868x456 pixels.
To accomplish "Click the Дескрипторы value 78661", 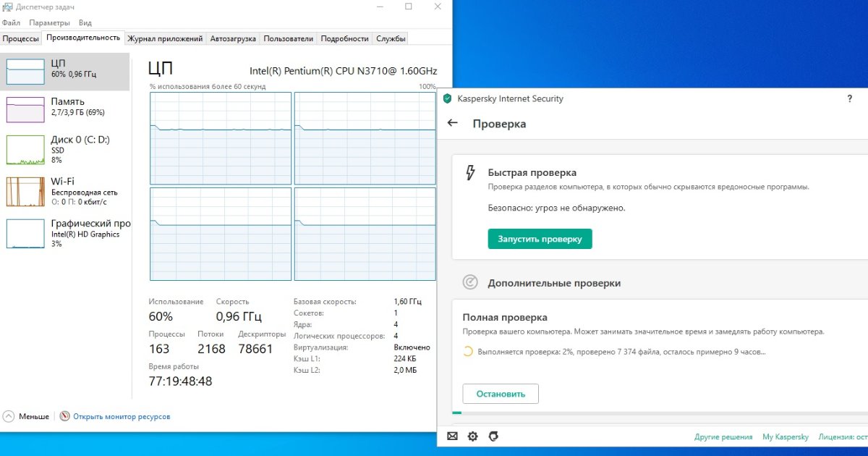I will (255, 349).
